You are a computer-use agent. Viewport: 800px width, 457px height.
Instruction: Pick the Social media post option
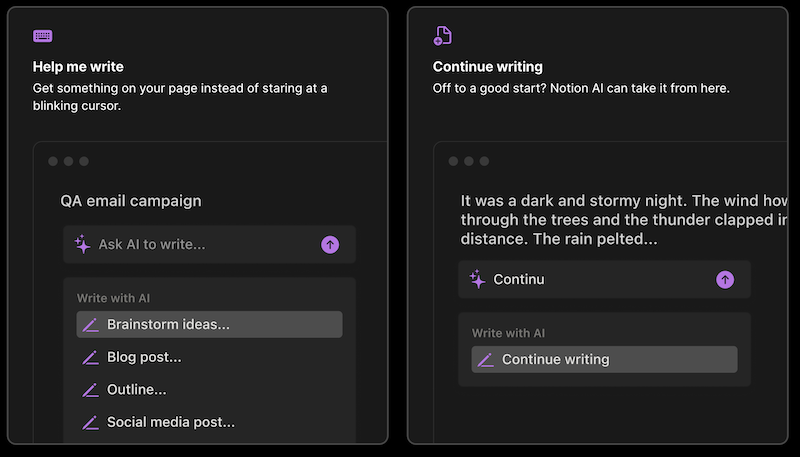170,422
